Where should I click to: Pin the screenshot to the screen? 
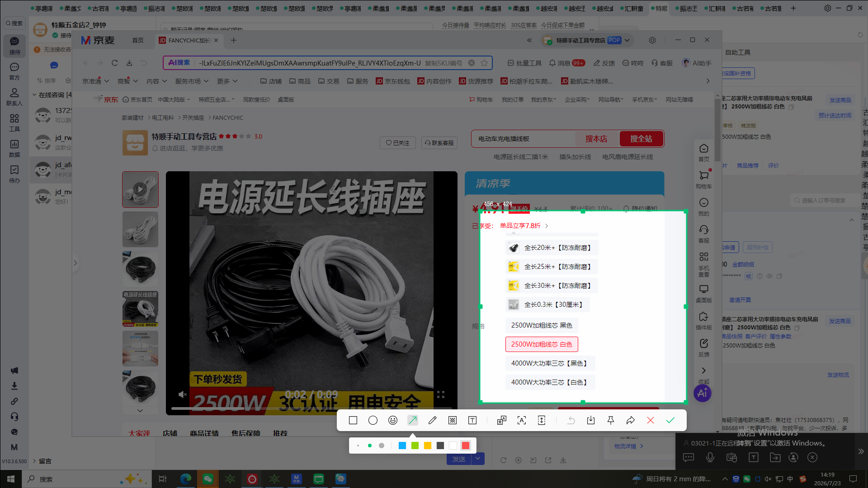[611, 420]
